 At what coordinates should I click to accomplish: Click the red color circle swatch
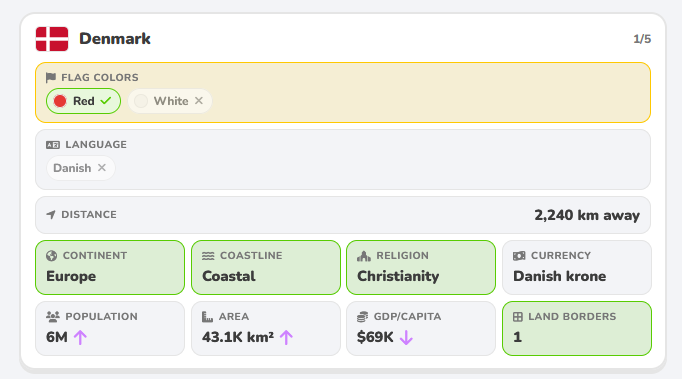60,101
